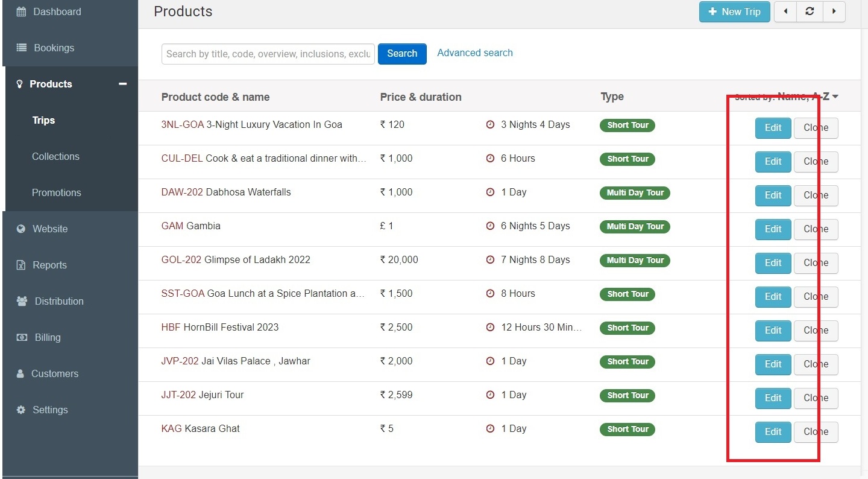This screenshot has height=479, width=868.
Task: Open Dashboard from the sidebar
Action: [x=56, y=11]
